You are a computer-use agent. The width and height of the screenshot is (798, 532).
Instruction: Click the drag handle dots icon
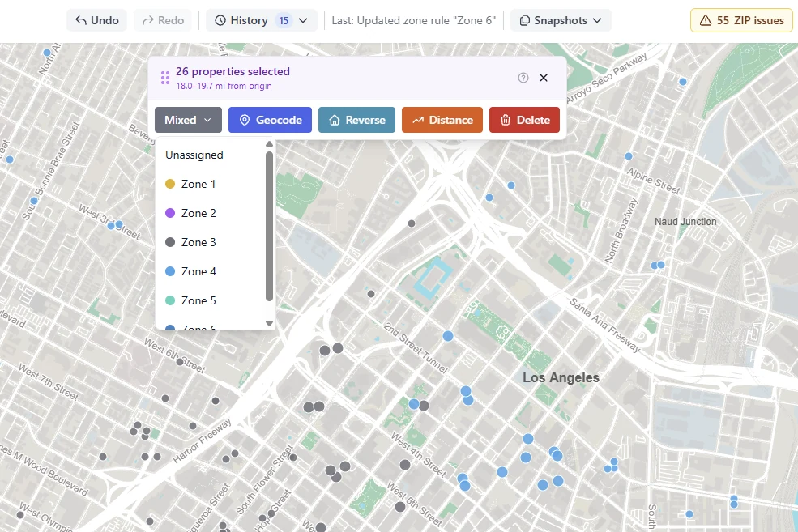[x=165, y=78]
